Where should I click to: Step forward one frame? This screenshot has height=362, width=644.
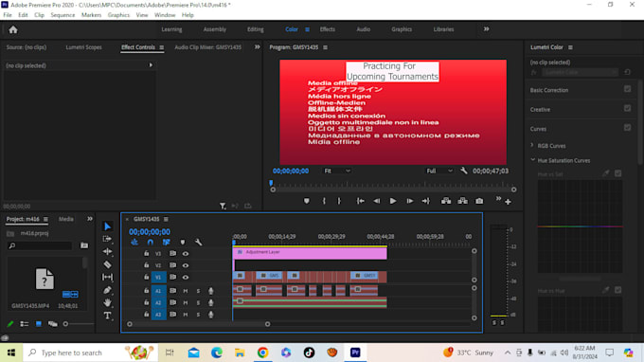point(409,201)
